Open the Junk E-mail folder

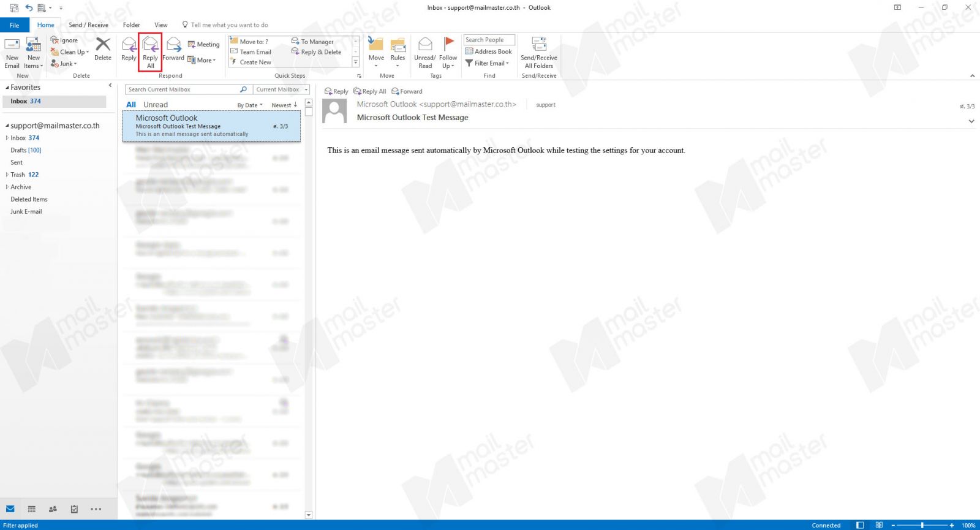point(26,211)
